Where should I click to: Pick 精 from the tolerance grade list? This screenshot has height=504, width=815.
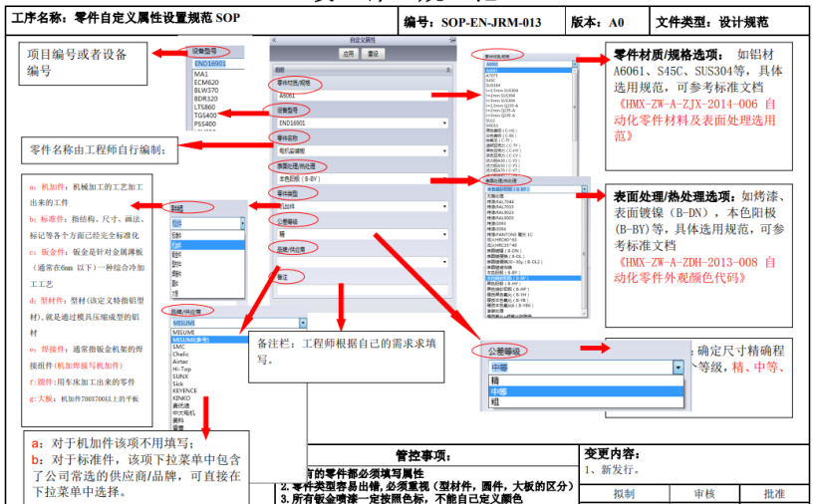point(494,379)
